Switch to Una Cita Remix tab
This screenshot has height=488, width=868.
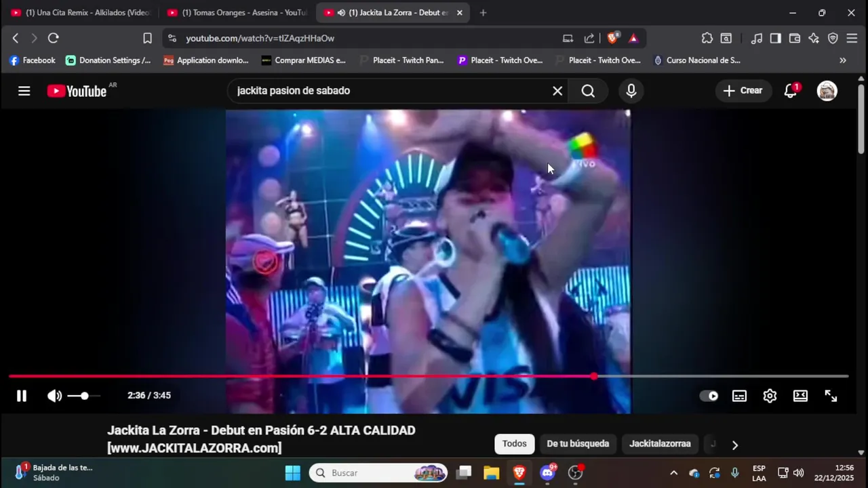80,12
